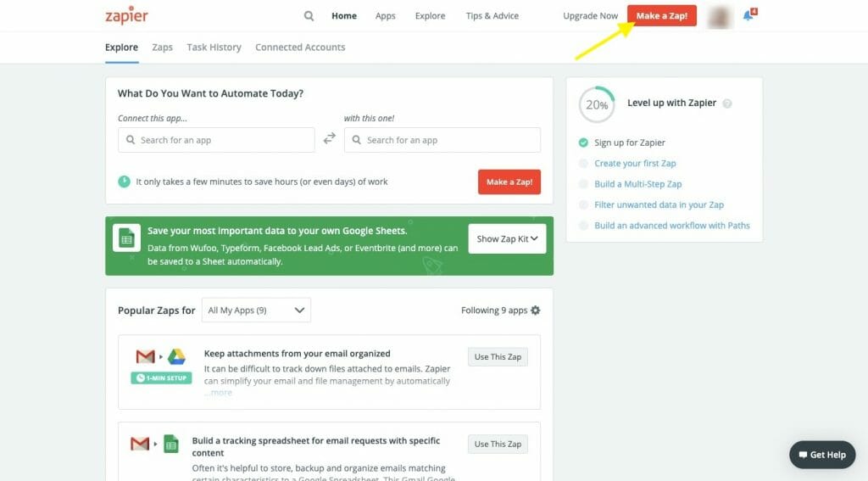Click the circle beside Build a Multi-Step Zap
868x481 pixels.
pyautogui.click(x=583, y=184)
